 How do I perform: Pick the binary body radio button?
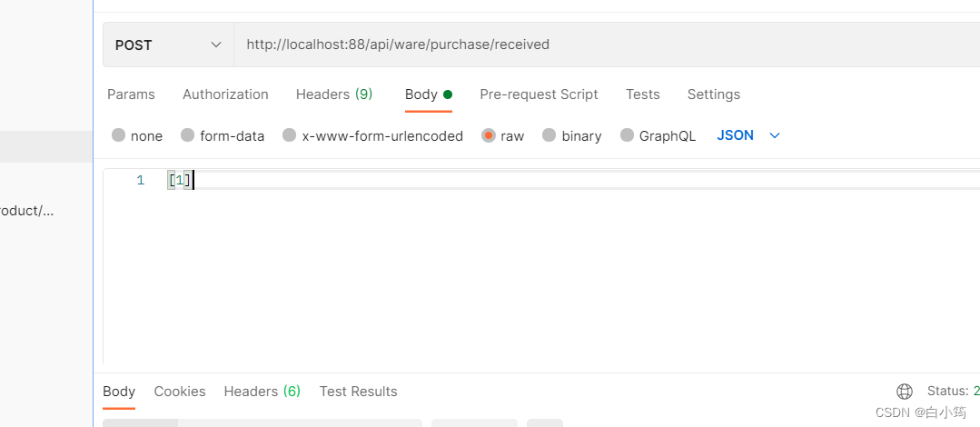tap(549, 135)
